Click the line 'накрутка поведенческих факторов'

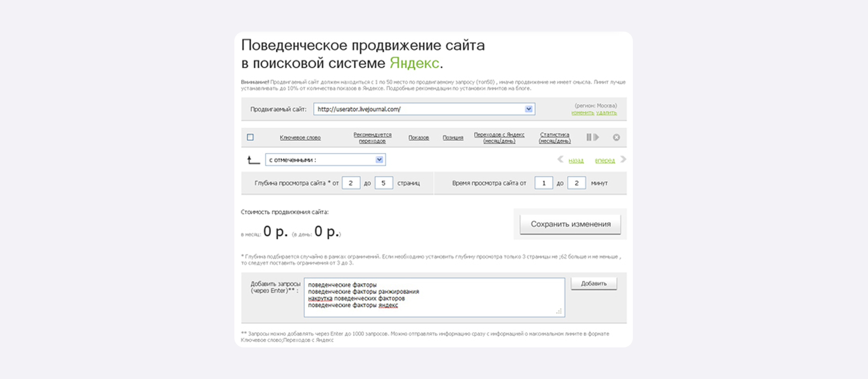[x=356, y=298]
